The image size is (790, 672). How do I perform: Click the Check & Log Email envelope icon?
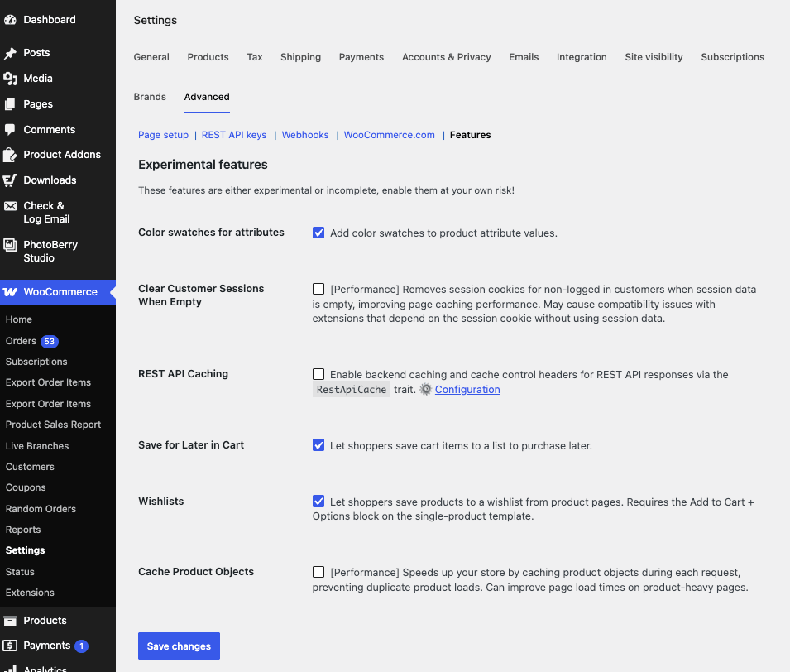[10, 206]
